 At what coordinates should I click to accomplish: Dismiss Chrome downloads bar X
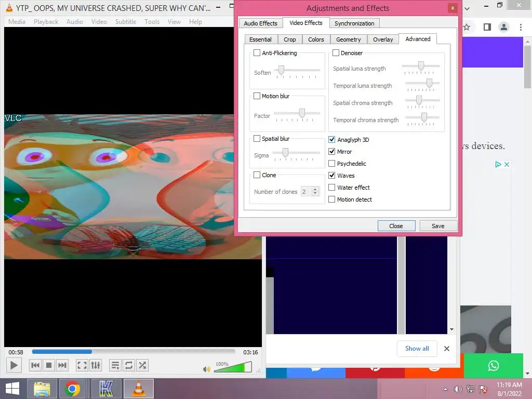click(447, 349)
